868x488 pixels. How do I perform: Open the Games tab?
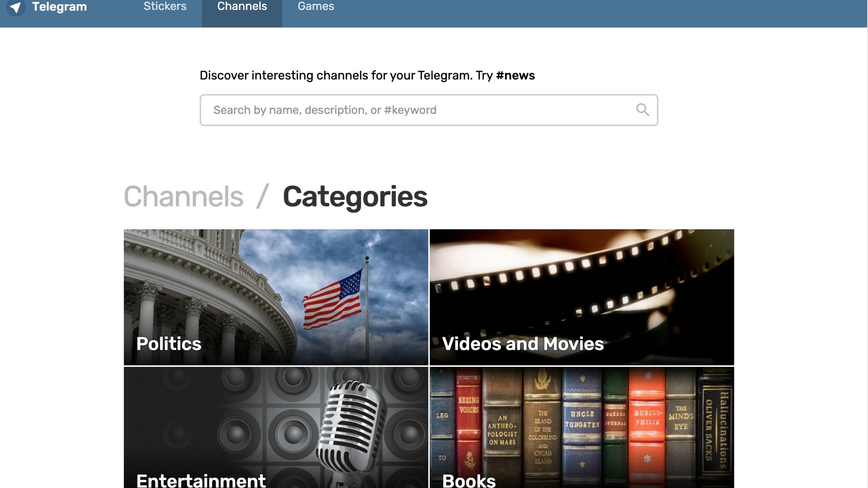point(316,7)
